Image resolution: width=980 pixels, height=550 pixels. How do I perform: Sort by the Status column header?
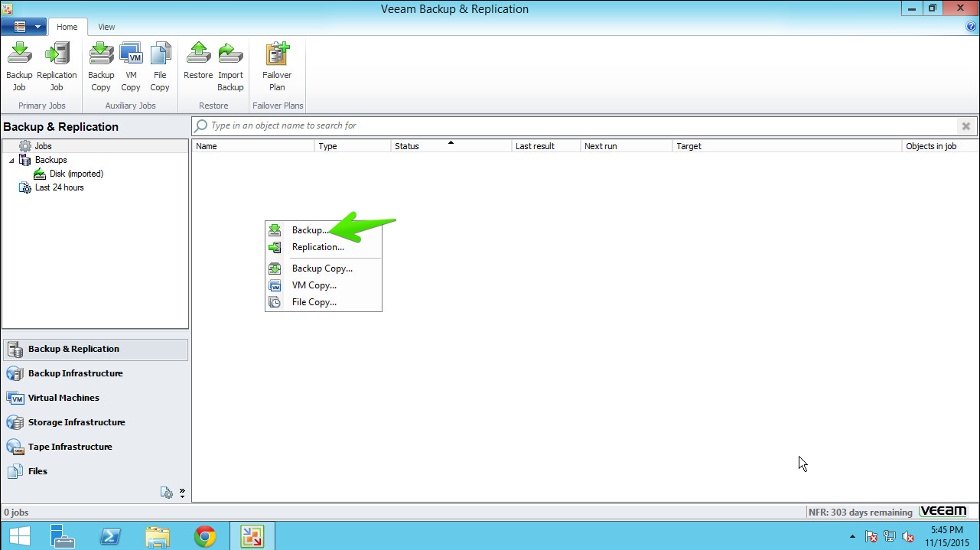pyautogui.click(x=451, y=146)
